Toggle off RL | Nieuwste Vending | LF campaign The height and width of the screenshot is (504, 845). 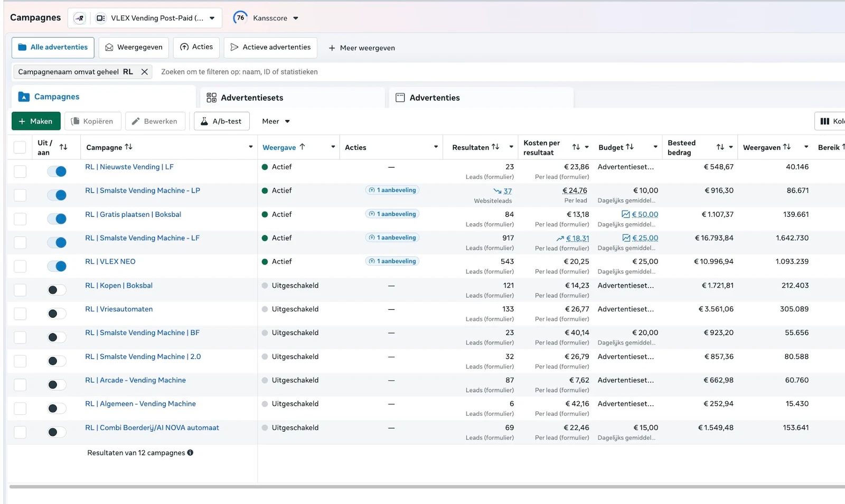pyautogui.click(x=57, y=171)
